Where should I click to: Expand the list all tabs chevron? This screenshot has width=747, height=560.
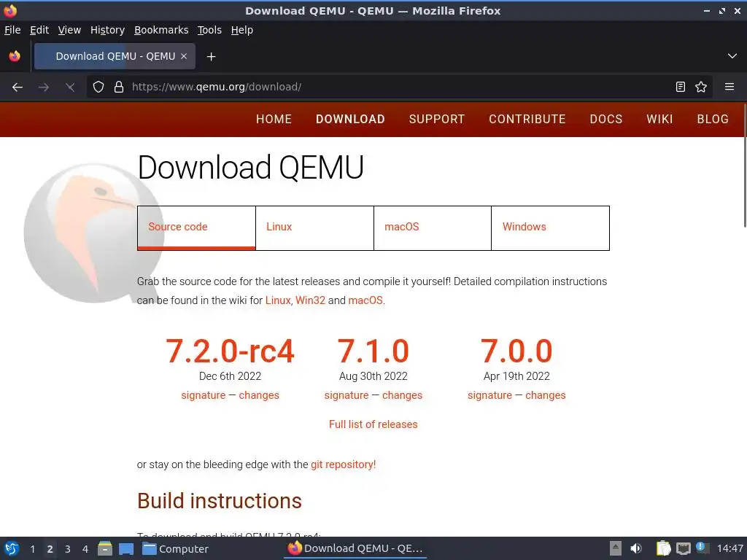pyautogui.click(x=732, y=56)
